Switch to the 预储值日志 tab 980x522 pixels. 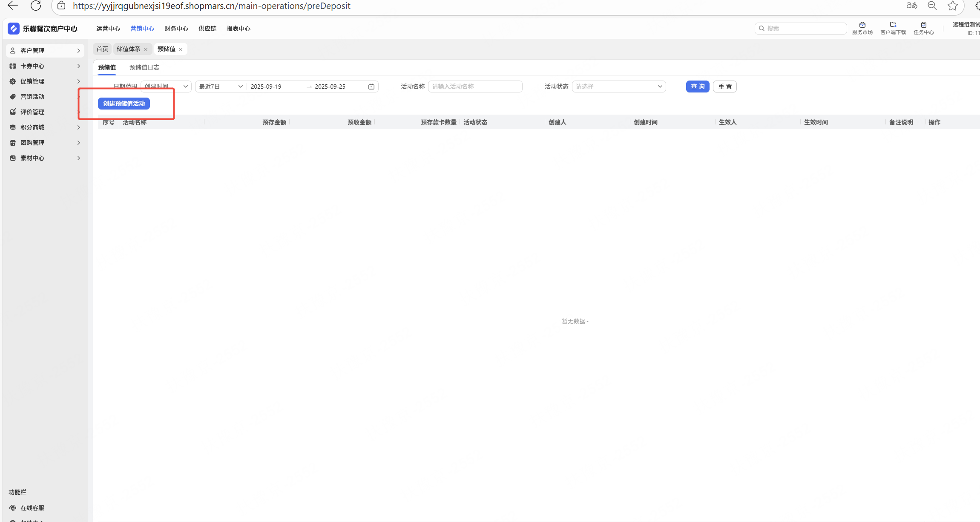point(144,67)
